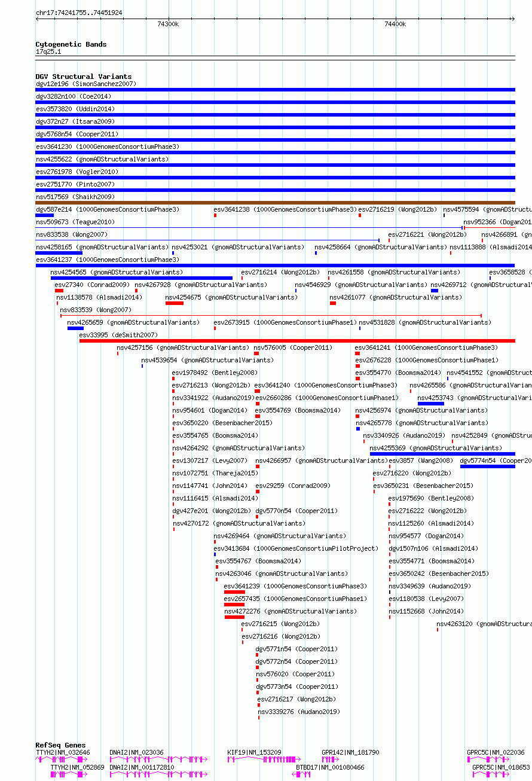Select the blue nsv4253743 variant bar
Viewport: 532px width, 781px height.
click(431, 404)
